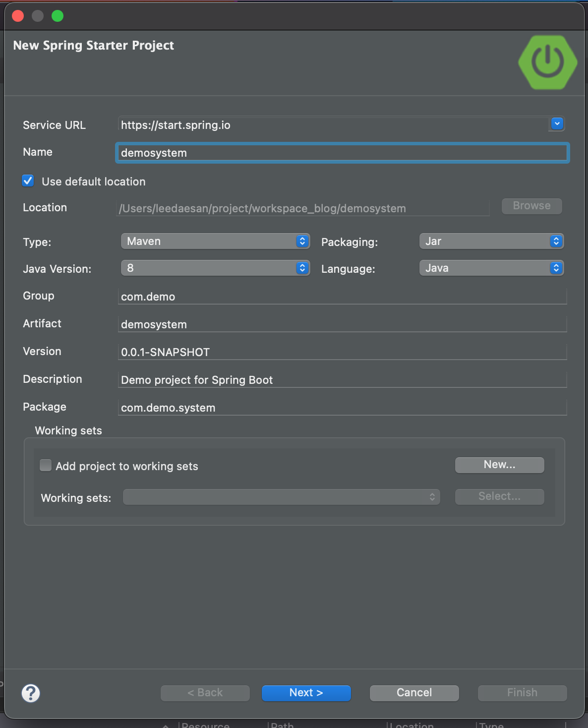588x728 pixels.
Task: Click the Group field com.demo
Action: [x=343, y=297]
